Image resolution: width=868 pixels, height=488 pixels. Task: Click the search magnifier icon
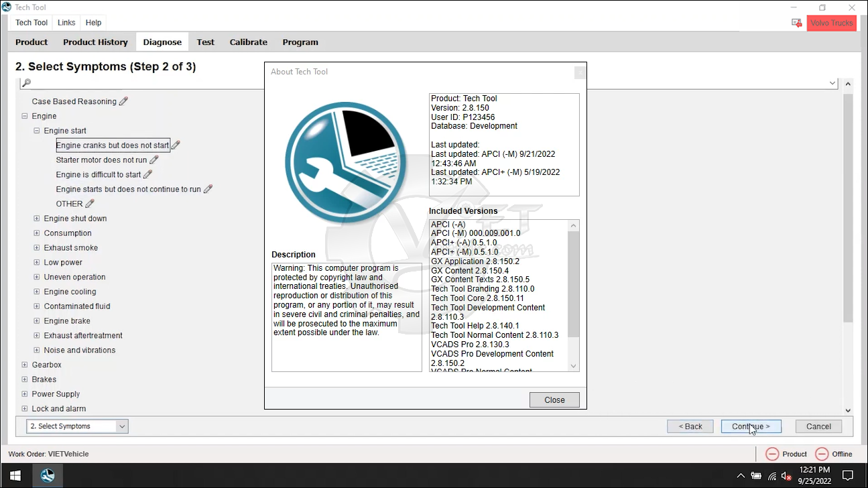[26, 83]
